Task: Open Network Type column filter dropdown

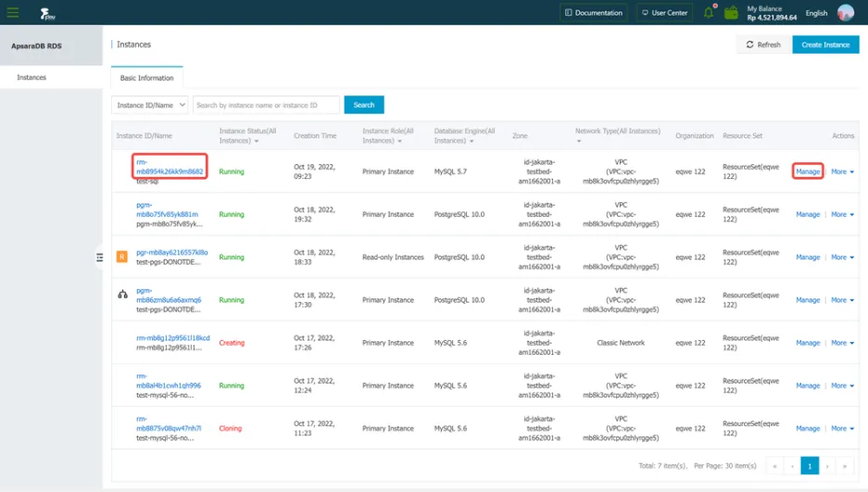Action: pyautogui.click(x=579, y=141)
